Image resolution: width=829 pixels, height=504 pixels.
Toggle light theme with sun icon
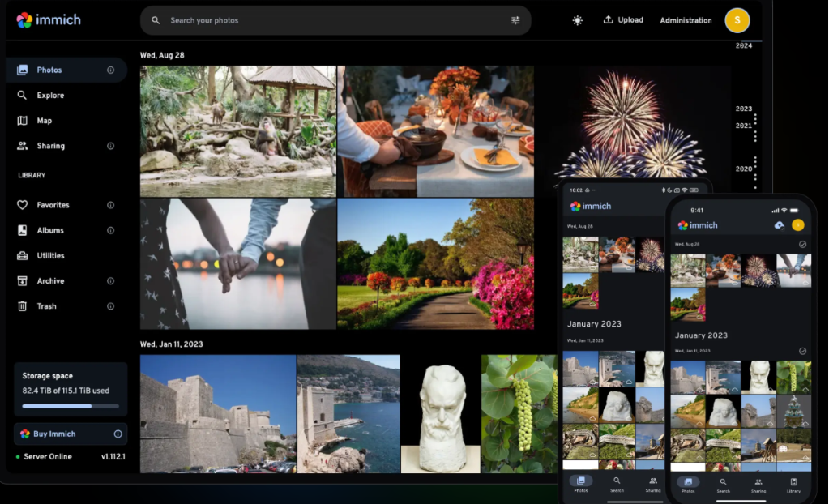(577, 20)
